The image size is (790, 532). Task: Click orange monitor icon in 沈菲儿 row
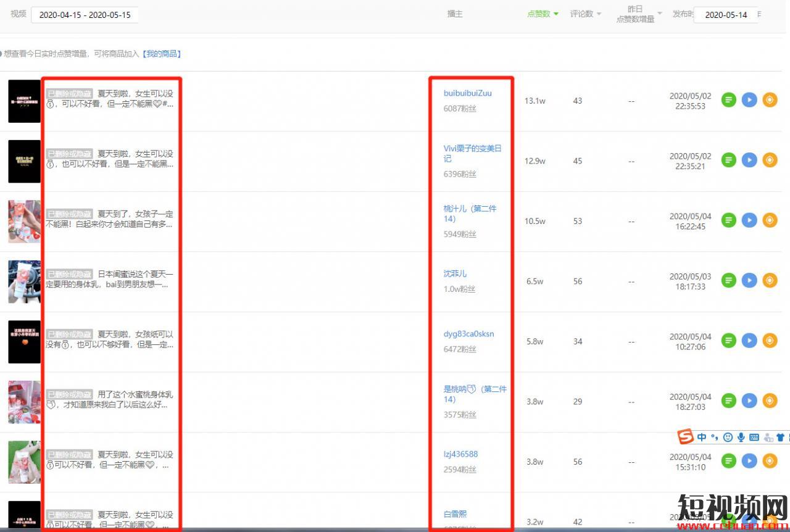(x=770, y=281)
